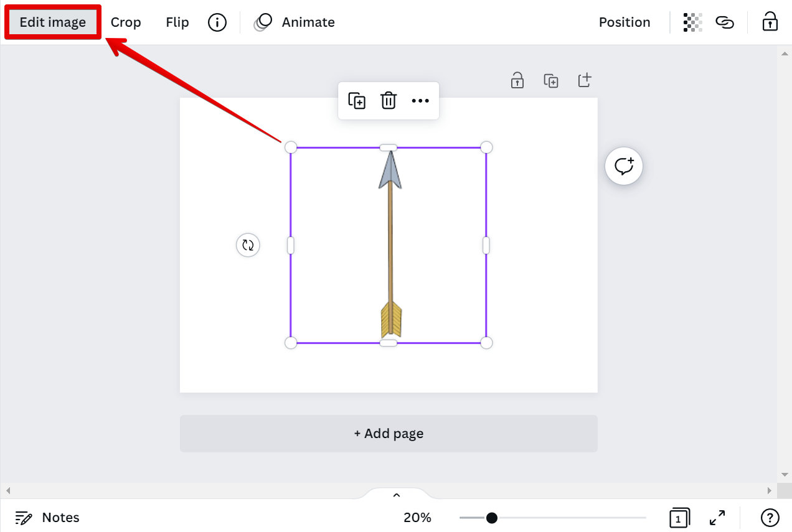Screen dimensions: 792x532
Task: Open the page grid view counter
Action: 679,518
